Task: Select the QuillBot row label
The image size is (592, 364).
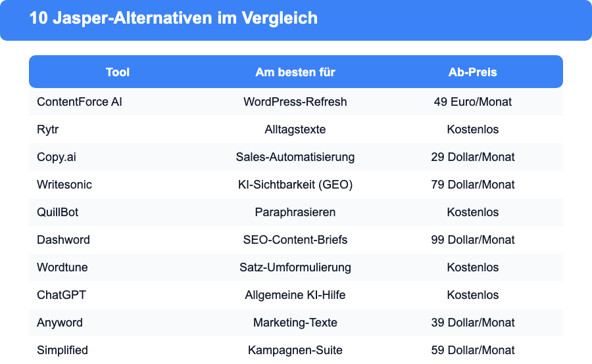Action: pos(57,212)
